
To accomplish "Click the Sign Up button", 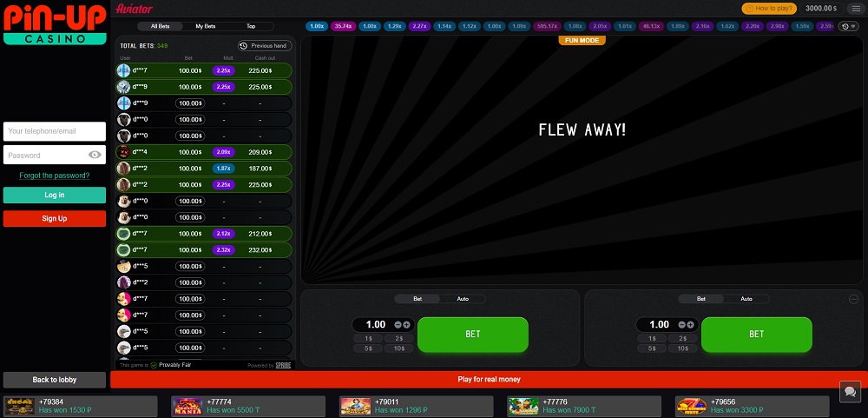I will [x=54, y=218].
